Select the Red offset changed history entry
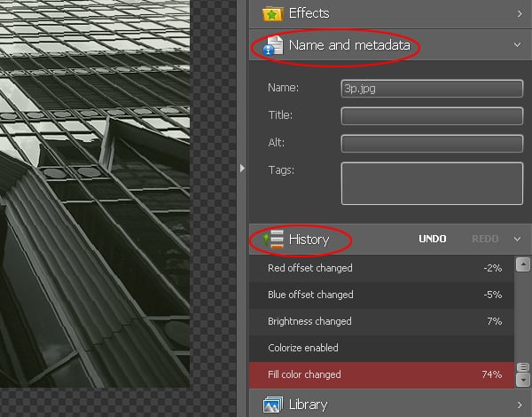This screenshot has height=417, width=532. tap(381, 268)
